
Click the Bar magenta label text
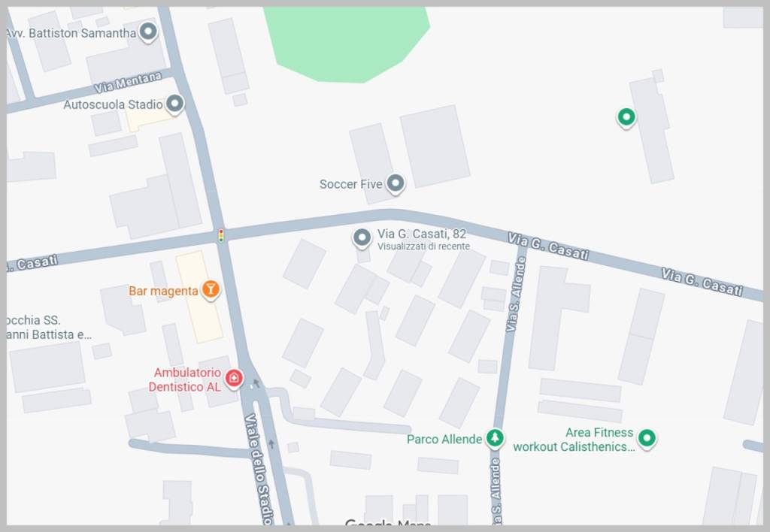(x=163, y=291)
